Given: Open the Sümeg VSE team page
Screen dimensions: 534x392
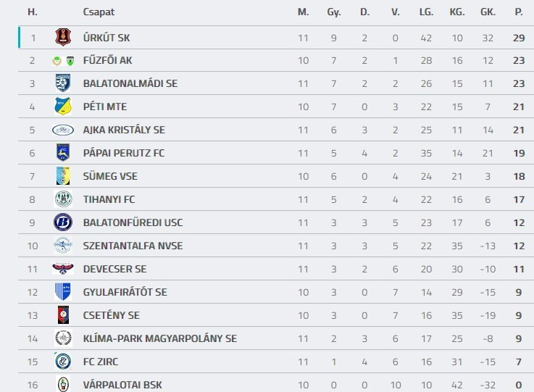Looking at the screenshot, I should (110, 176).
